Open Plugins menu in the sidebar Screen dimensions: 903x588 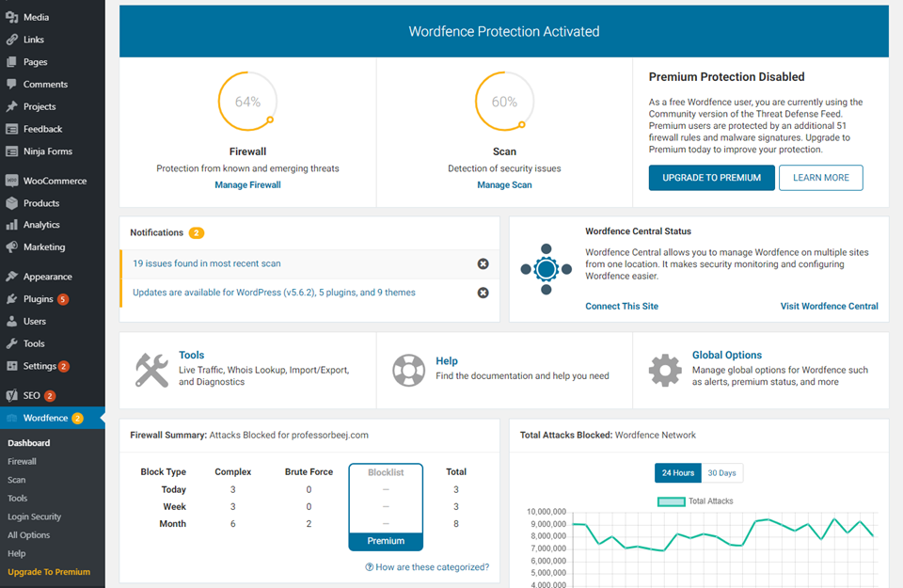pos(38,299)
